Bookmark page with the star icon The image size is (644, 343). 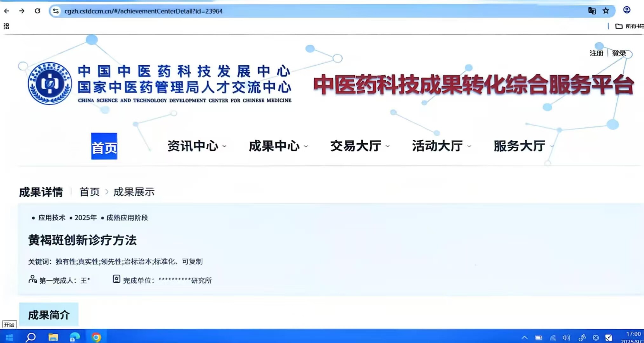coord(606,11)
